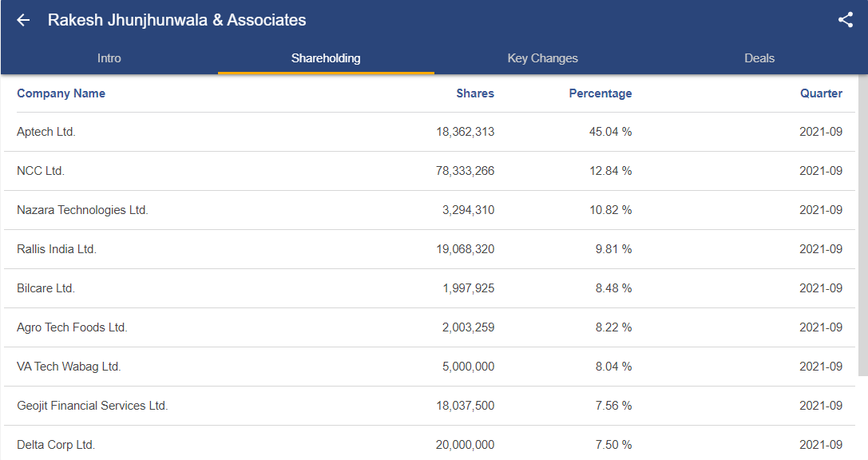Click shares value 20,000,000
Screen dimensions: 868x460
[x=465, y=445]
